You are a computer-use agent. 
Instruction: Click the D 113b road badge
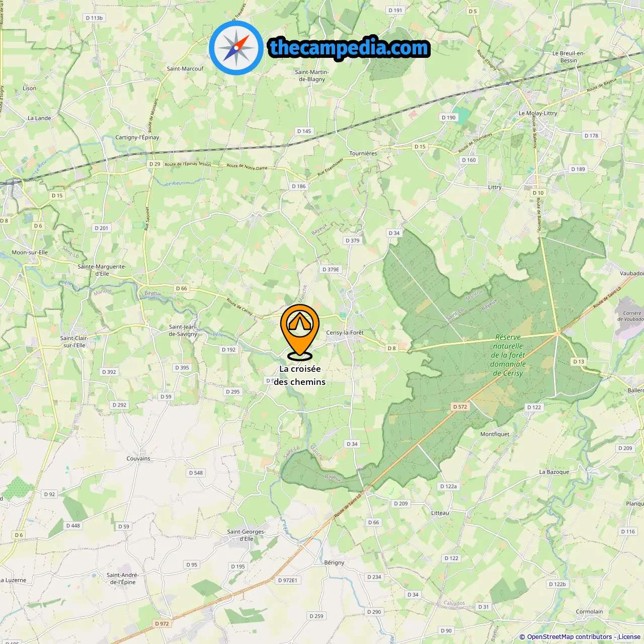pos(94,18)
